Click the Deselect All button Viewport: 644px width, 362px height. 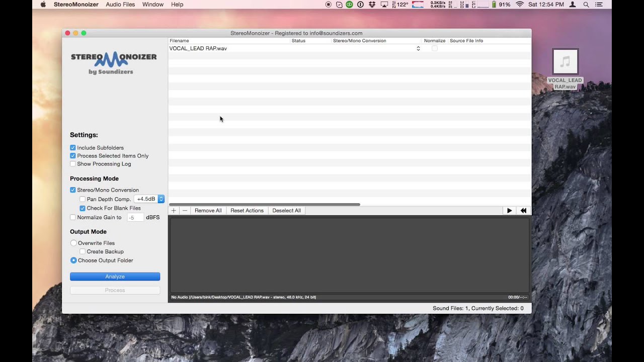tap(286, 211)
